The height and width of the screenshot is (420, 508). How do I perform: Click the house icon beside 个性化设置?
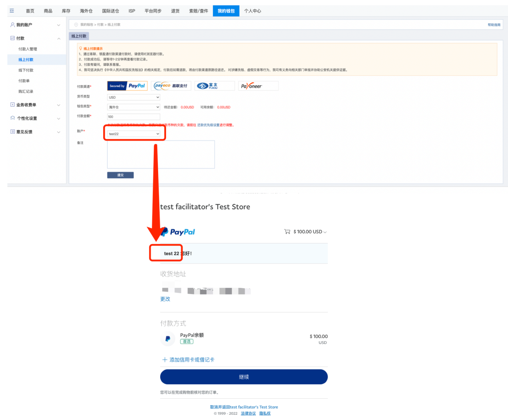coord(12,119)
